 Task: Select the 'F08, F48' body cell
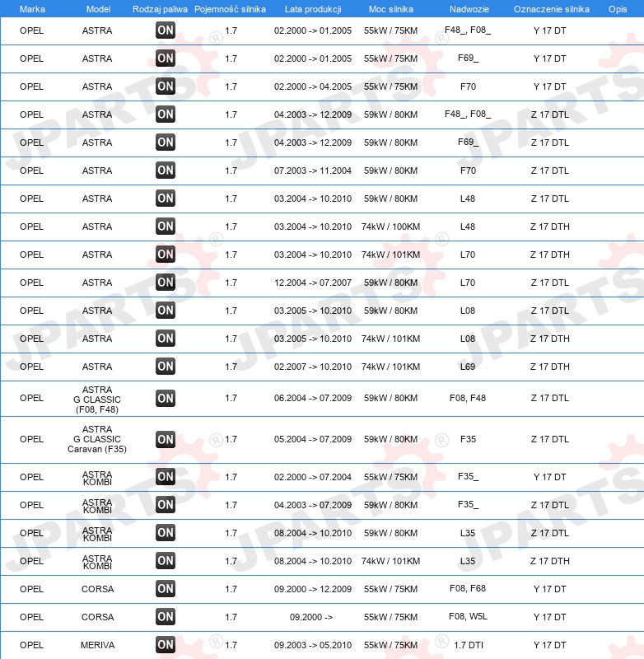point(468,398)
